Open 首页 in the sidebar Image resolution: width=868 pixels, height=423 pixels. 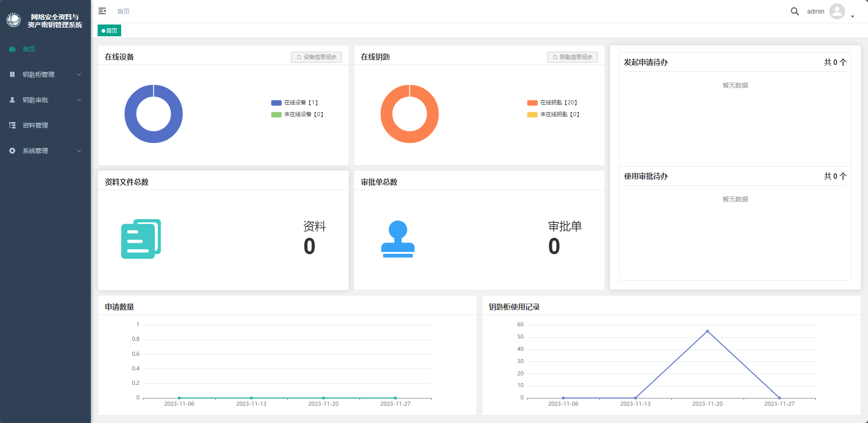tap(45, 49)
